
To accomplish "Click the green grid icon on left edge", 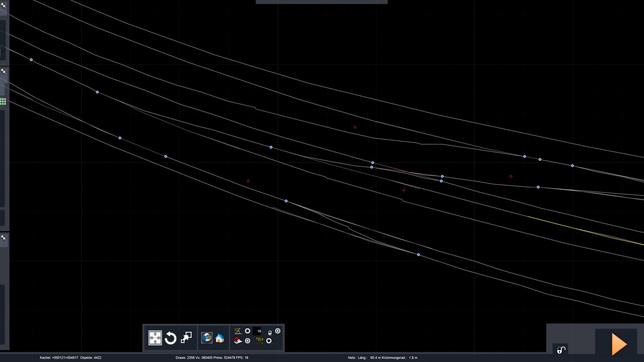I will pyautogui.click(x=3, y=101).
